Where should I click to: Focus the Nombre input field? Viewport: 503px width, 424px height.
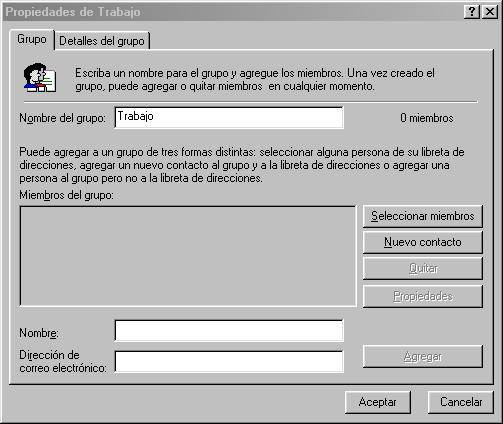[x=229, y=331]
